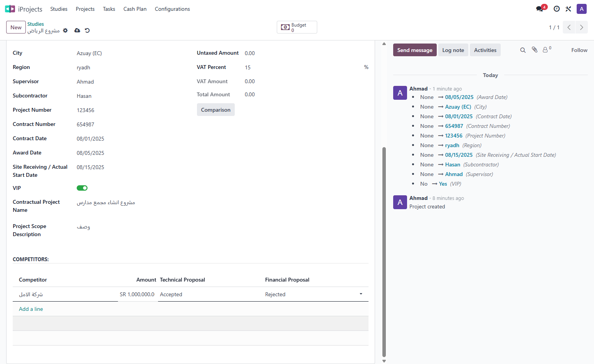Screen dimensions: 594x364
Task: Open the debug tools icon
Action: click(x=568, y=9)
